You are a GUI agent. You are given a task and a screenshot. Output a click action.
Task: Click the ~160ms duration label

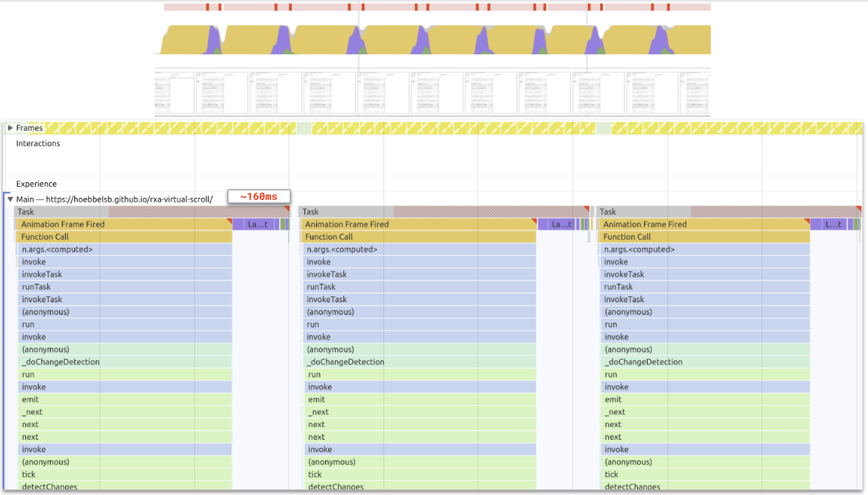259,197
